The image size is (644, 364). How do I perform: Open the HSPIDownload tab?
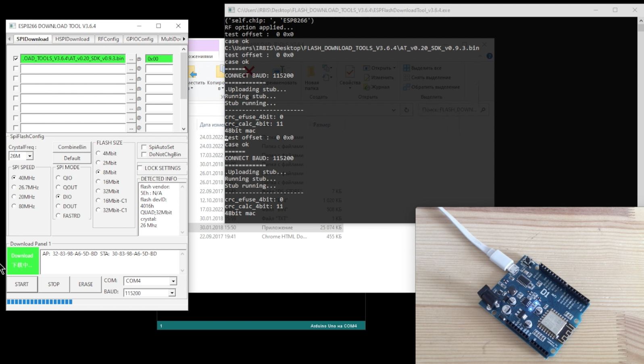click(72, 39)
